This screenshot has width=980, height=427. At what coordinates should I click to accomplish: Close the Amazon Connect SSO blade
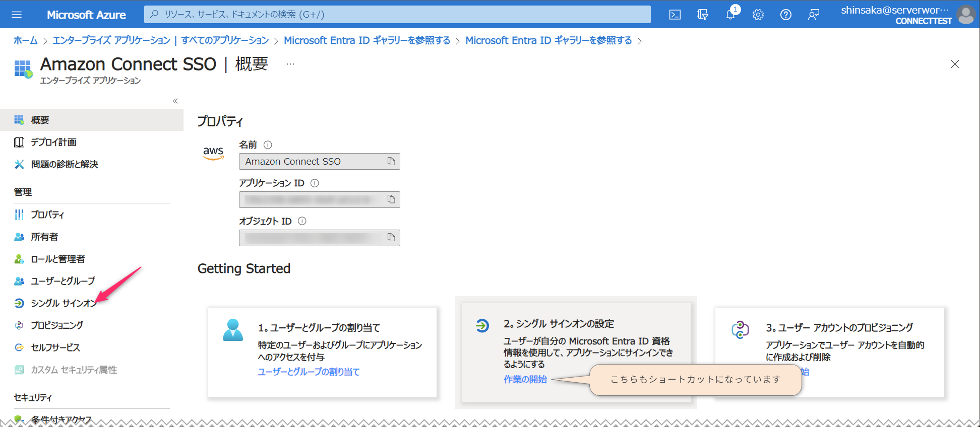(955, 64)
